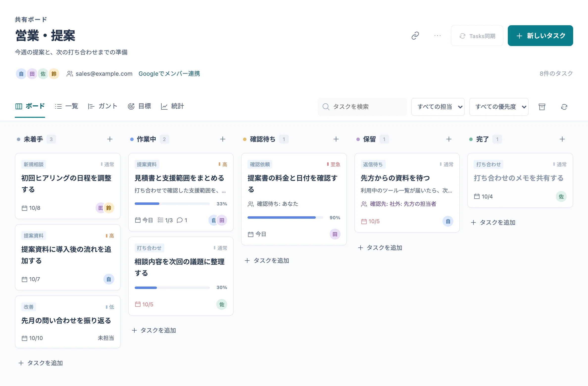Click タスクを追加 under 未着手 column
This screenshot has height=386, width=588.
coord(41,363)
